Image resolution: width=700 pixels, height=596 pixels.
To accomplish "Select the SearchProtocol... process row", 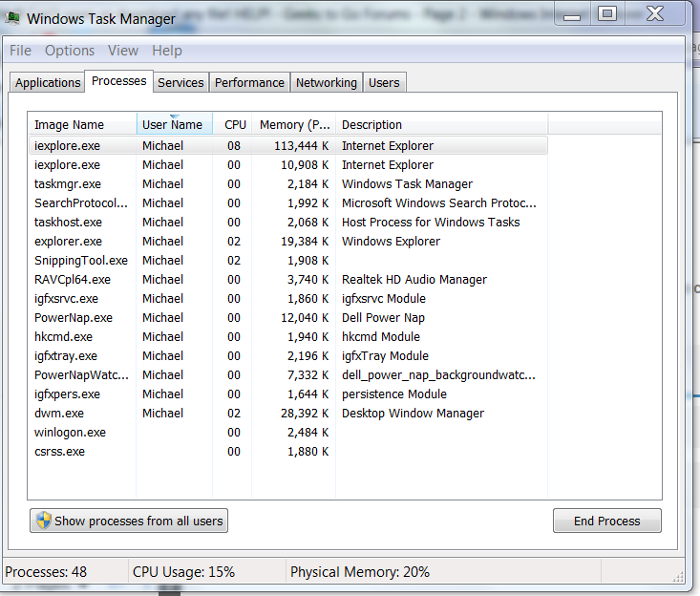I will click(x=288, y=203).
